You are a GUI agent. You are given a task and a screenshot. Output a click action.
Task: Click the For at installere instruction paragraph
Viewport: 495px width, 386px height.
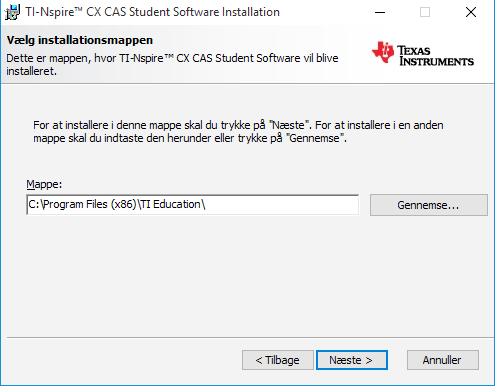click(238, 132)
